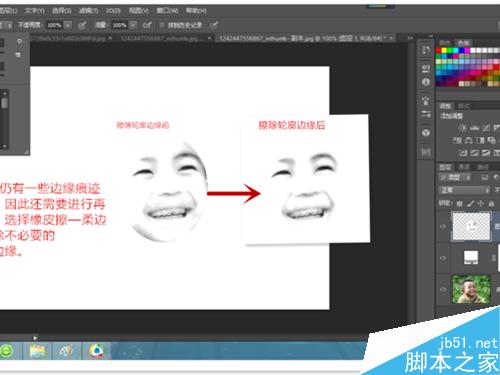The width and height of the screenshot is (500, 375).
Task: Toggle pixel layers filter icon
Action: pos(485,177)
